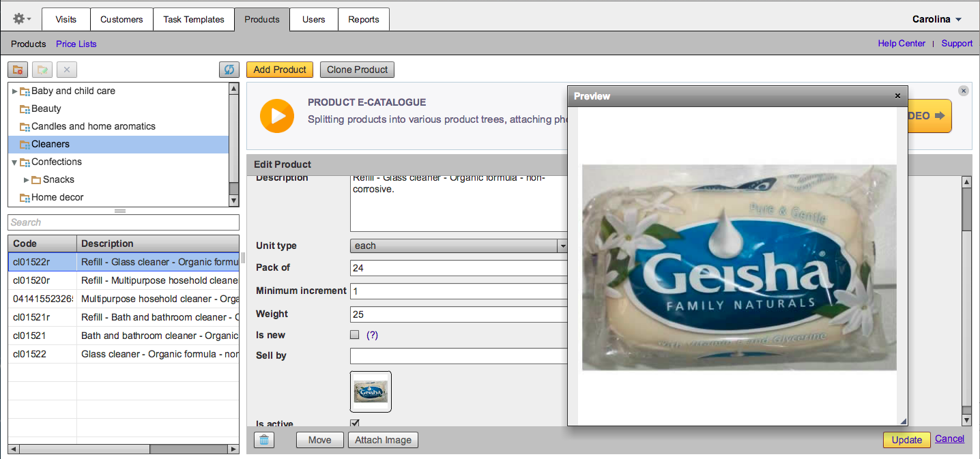Click the trash delete product icon

click(264, 440)
